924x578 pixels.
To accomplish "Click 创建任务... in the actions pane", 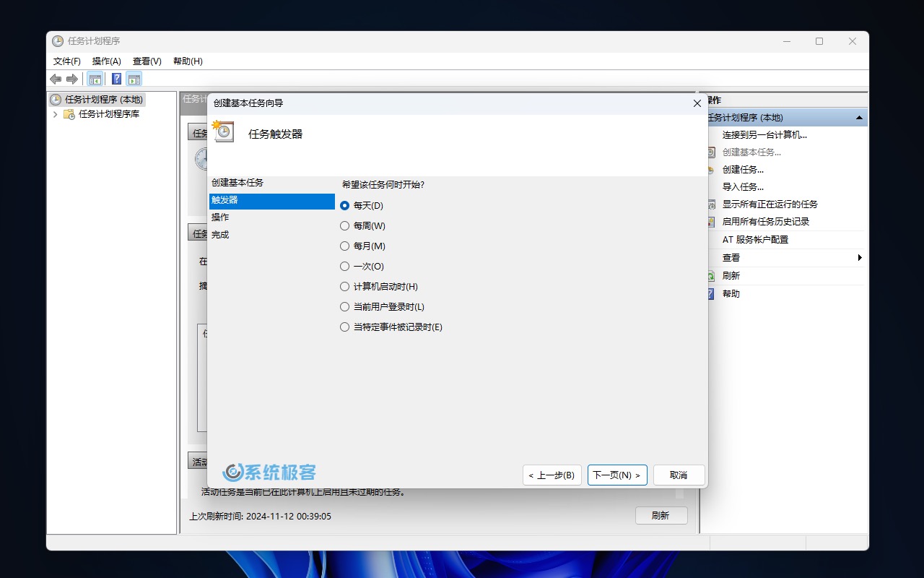I will (743, 169).
